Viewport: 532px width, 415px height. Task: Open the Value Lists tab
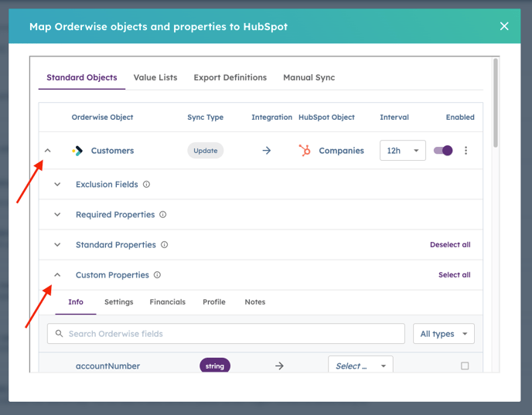pos(155,77)
